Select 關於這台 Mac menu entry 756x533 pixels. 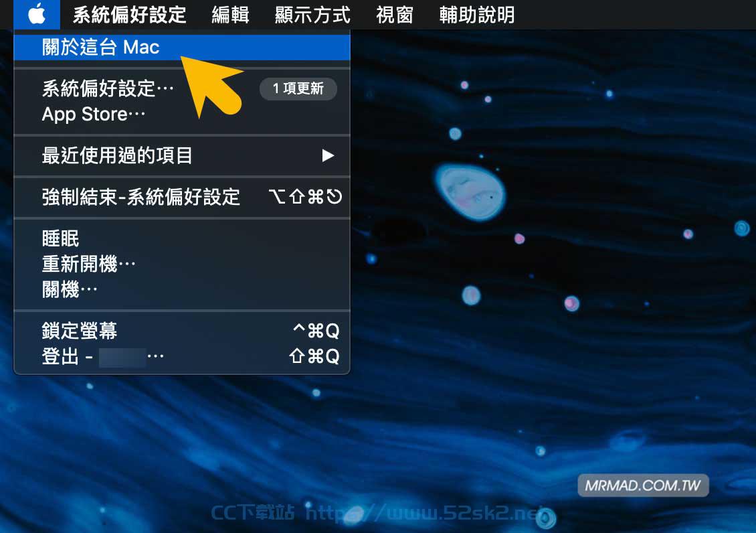[182, 48]
